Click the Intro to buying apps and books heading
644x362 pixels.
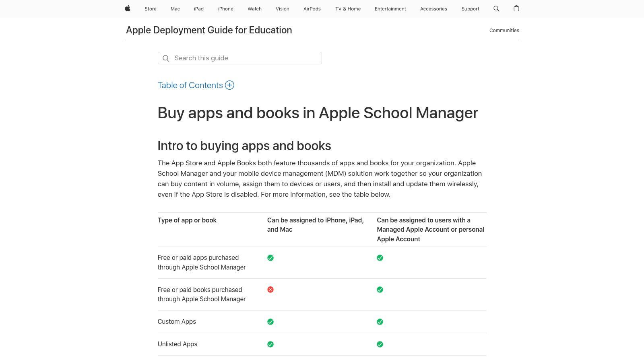[244, 146]
